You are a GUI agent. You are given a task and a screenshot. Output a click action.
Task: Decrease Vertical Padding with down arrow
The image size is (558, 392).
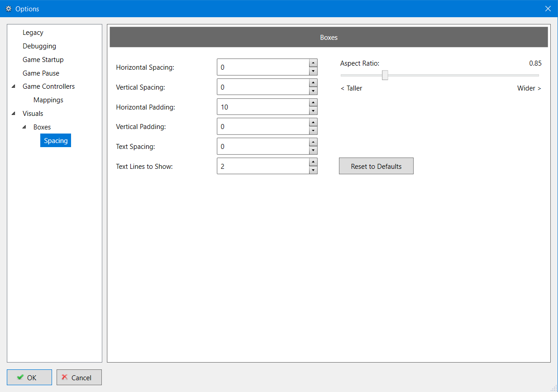pos(313,131)
